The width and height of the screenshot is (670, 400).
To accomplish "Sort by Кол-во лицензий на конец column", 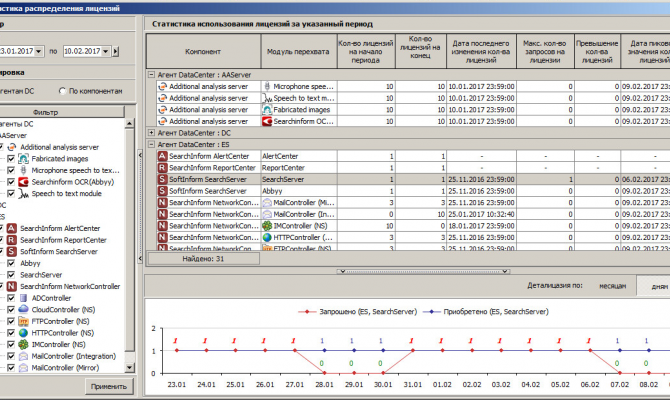I will coord(421,51).
